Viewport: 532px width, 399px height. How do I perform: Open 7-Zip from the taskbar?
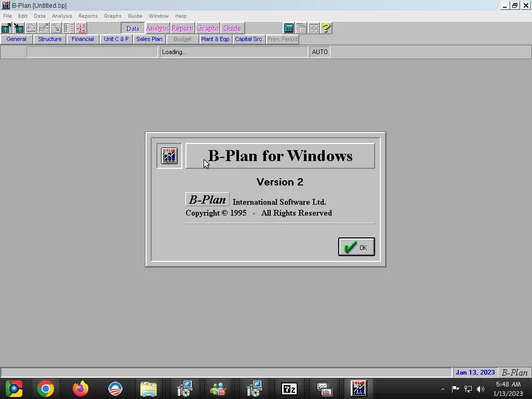[x=289, y=389]
